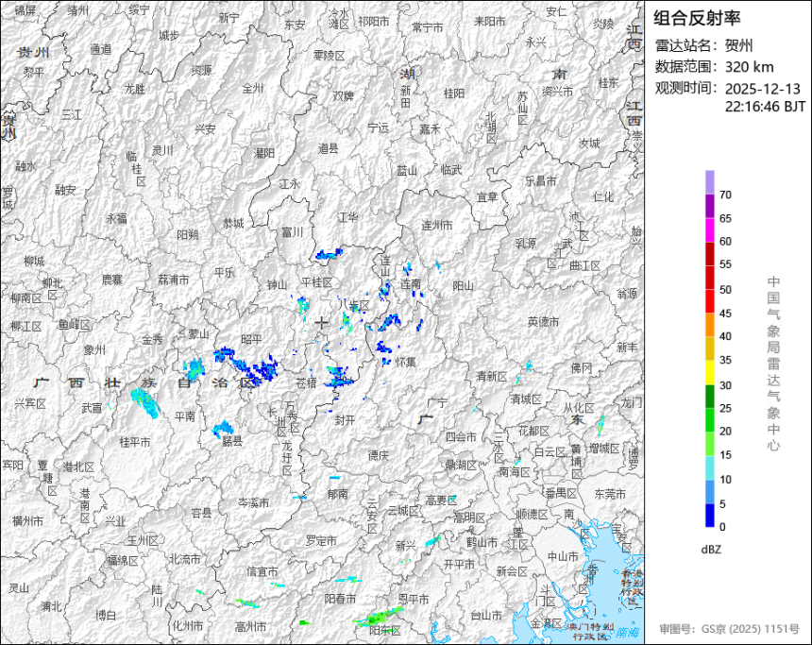This screenshot has width=812, height=645.
Task: Click the 昭平 county label
Action: point(252,339)
